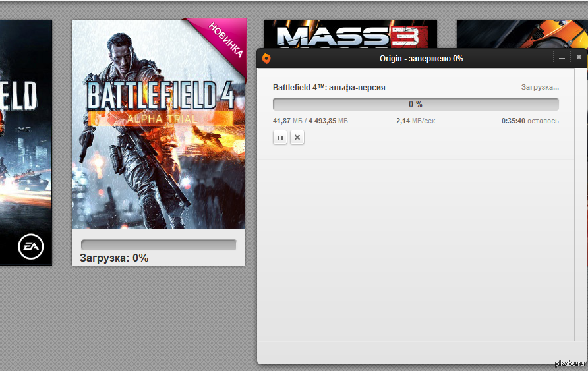Click the 'Origin - завершено 0%' window title
The width and height of the screenshot is (588, 371).
point(421,59)
